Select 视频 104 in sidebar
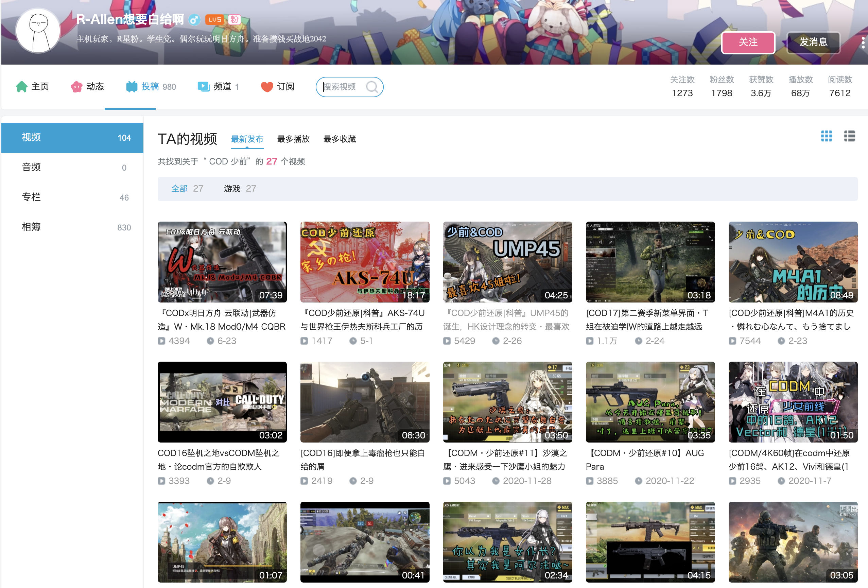The height and width of the screenshot is (588, 868). pyautogui.click(x=72, y=137)
